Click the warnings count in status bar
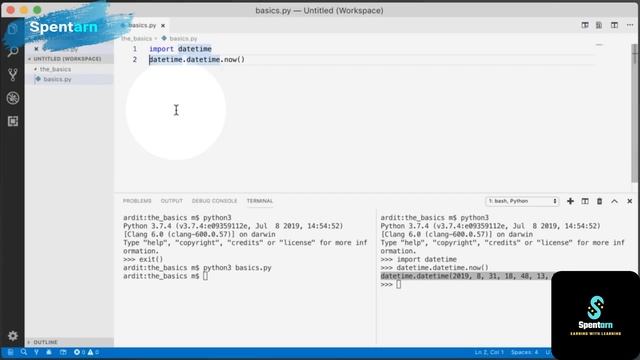This screenshot has width=640, height=360. coord(93,352)
